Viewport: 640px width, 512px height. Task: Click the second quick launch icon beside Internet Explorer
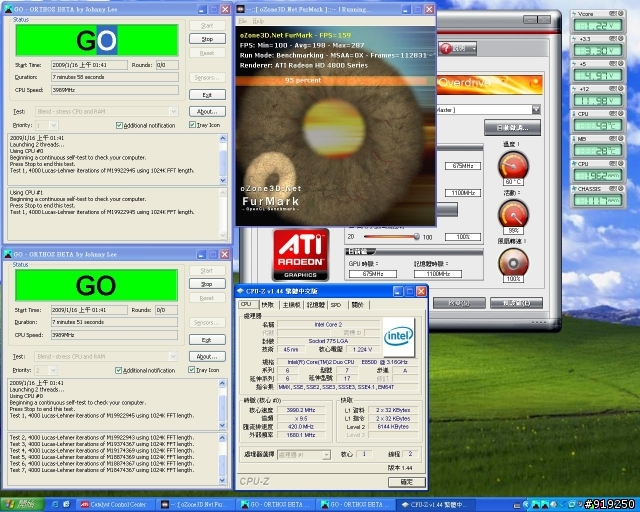click(67, 505)
